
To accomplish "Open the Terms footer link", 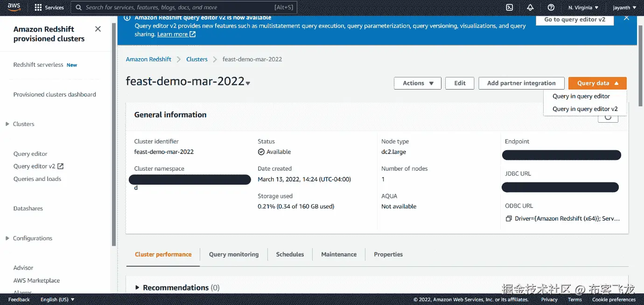I will (575, 299).
